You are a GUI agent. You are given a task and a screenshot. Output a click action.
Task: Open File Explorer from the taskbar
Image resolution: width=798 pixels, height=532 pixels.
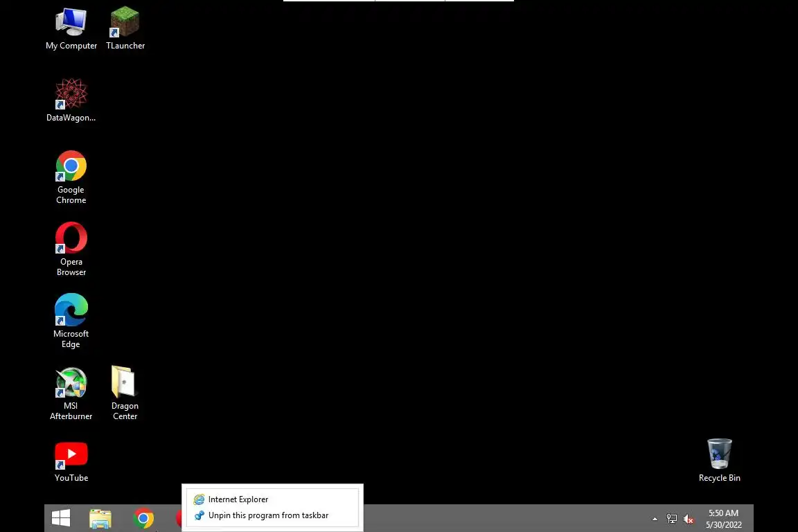[x=100, y=518]
